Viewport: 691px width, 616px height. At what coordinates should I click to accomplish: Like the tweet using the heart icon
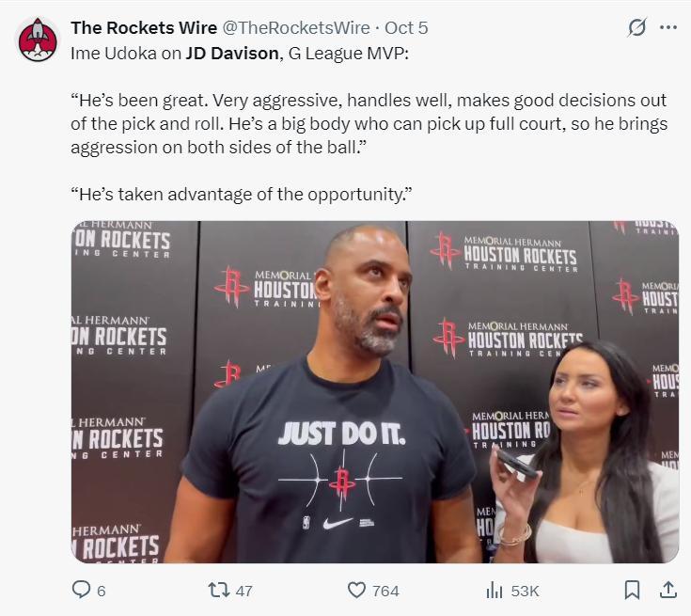pos(356,590)
